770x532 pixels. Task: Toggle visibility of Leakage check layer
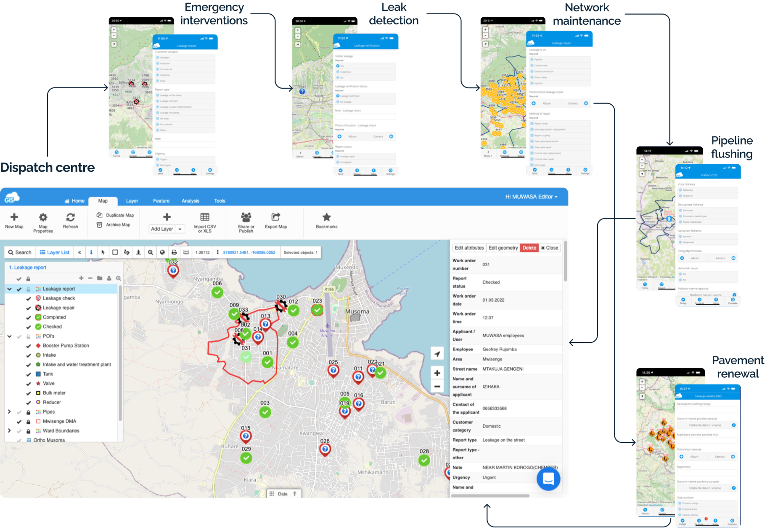(29, 298)
